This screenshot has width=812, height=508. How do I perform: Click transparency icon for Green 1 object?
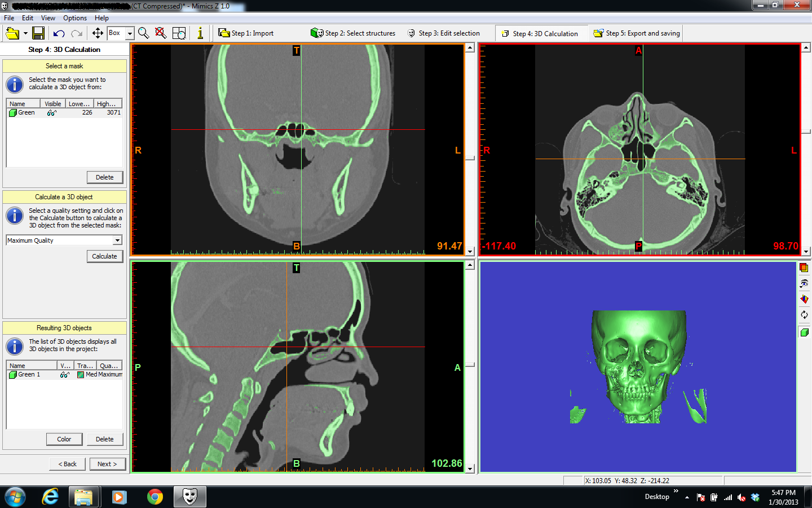pyautogui.click(x=80, y=375)
